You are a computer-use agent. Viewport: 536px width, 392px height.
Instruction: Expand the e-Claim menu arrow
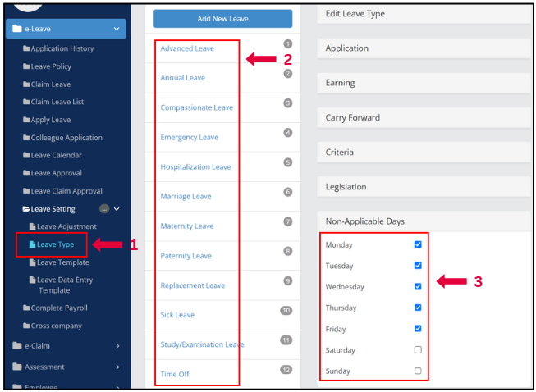[117, 345]
